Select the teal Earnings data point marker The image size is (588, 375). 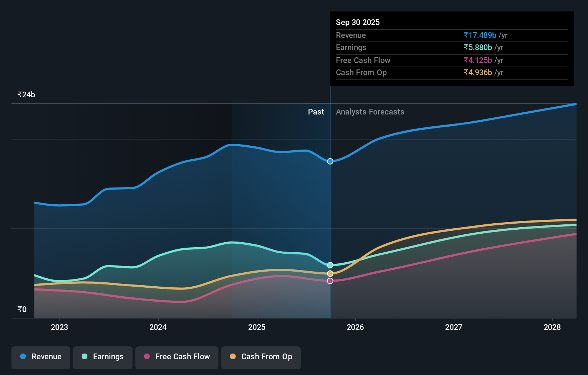coord(330,265)
